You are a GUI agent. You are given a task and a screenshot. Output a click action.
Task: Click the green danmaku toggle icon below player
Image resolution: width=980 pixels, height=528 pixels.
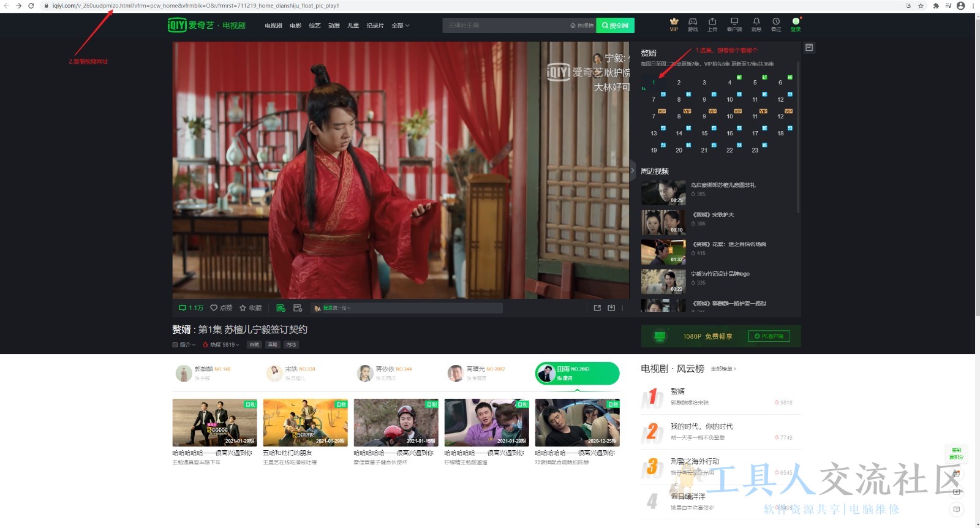point(281,308)
